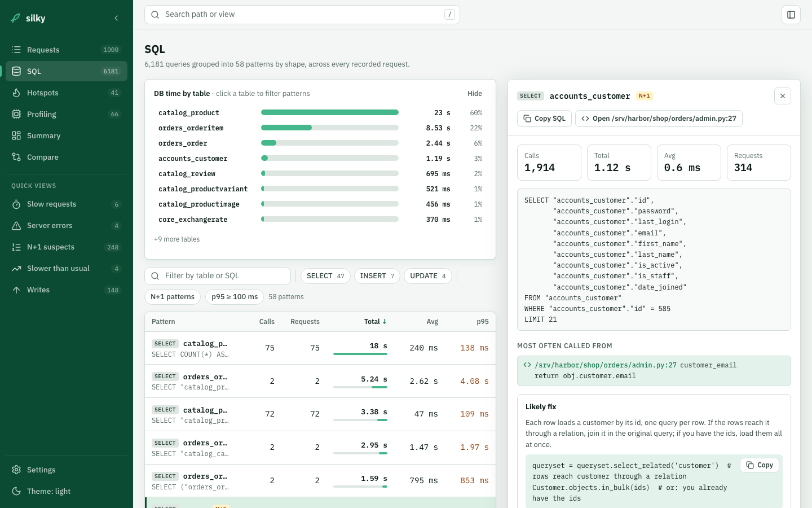The width and height of the screenshot is (812, 508).
Task: Copy the likely fix code snippet
Action: pyautogui.click(x=760, y=465)
